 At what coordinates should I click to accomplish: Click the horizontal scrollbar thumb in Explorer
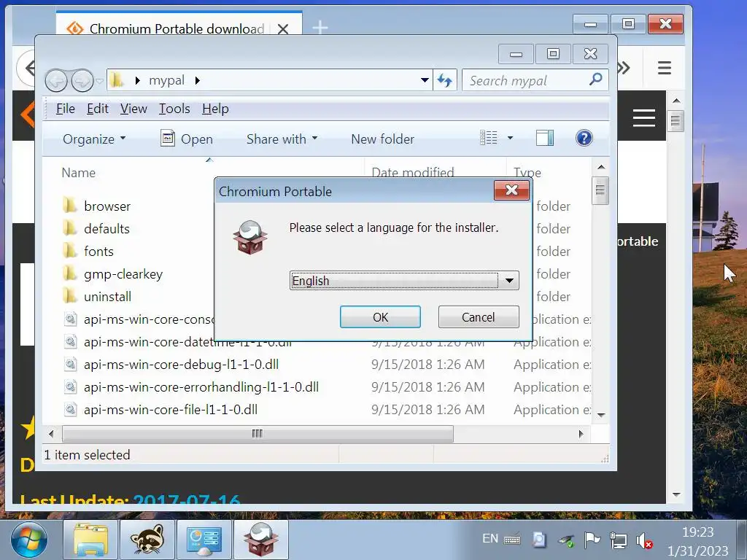click(258, 433)
